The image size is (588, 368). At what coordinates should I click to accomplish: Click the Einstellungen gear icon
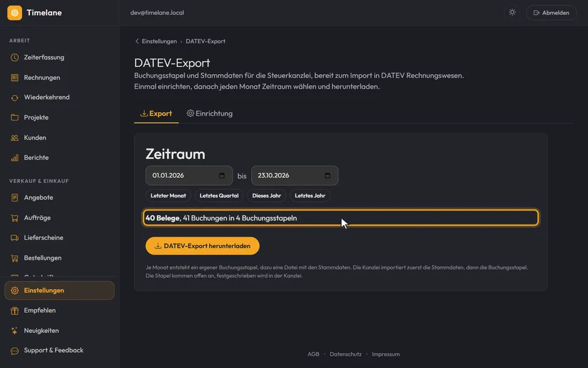(x=15, y=291)
